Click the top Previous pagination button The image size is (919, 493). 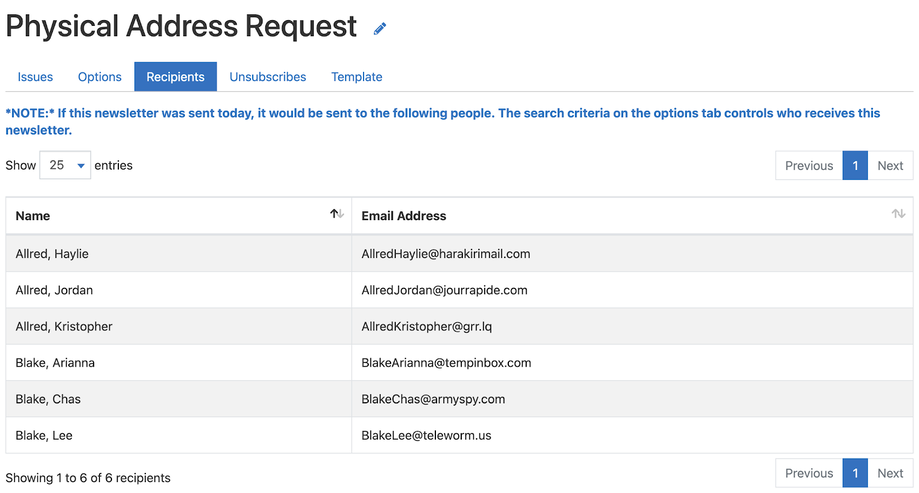click(809, 166)
